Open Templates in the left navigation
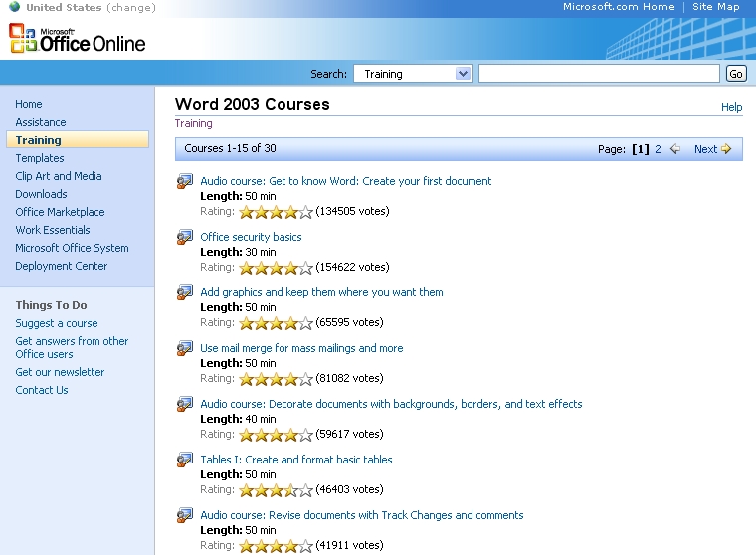 click(x=40, y=158)
